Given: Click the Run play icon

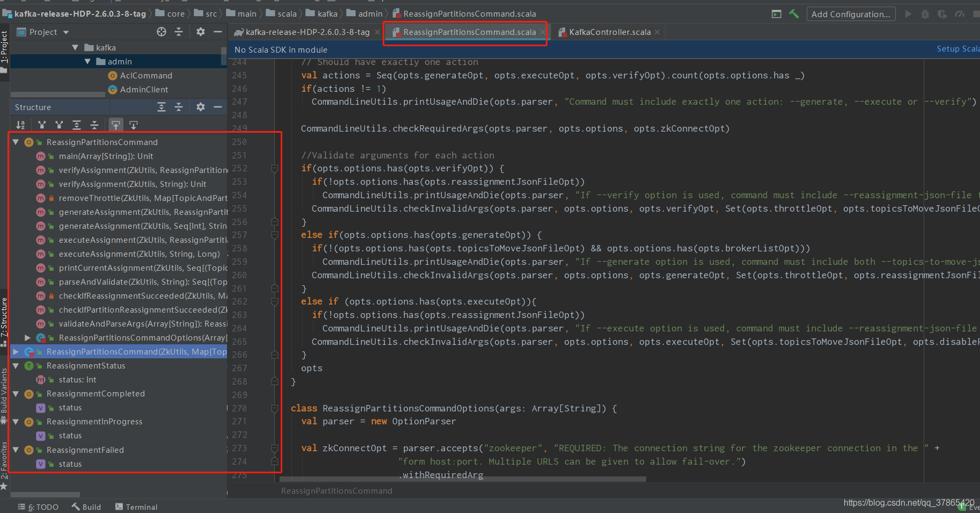Looking at the screenshot, I should pyautogui.click(x=908, y=14).
